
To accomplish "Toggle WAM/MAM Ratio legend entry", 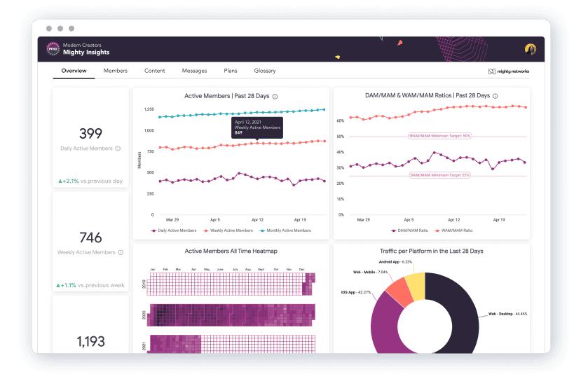I will click(x=453, y=230).
